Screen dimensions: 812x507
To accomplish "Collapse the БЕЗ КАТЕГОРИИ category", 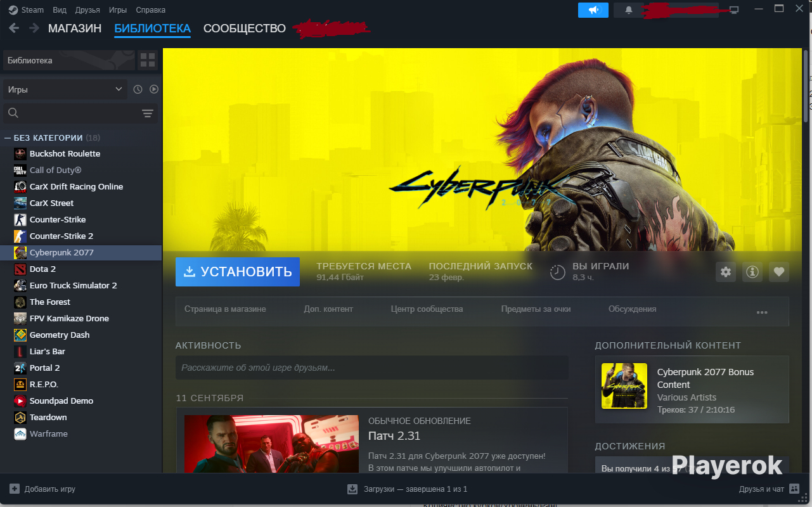I will pos(8,138).
